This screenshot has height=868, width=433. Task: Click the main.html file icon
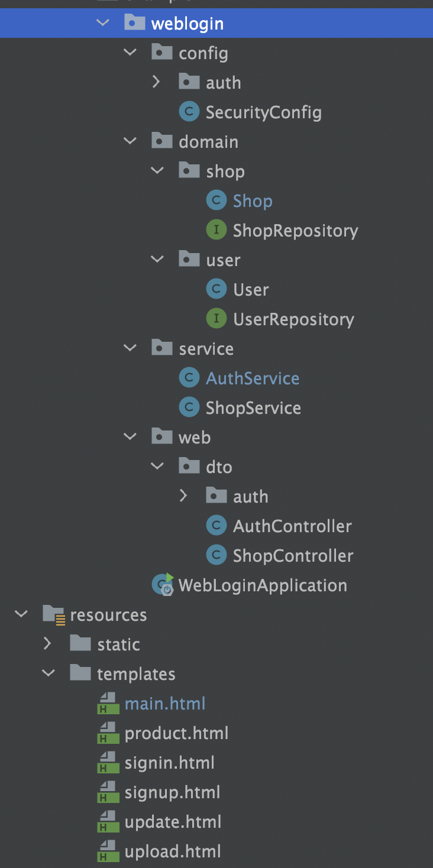(x=107, y=704)
